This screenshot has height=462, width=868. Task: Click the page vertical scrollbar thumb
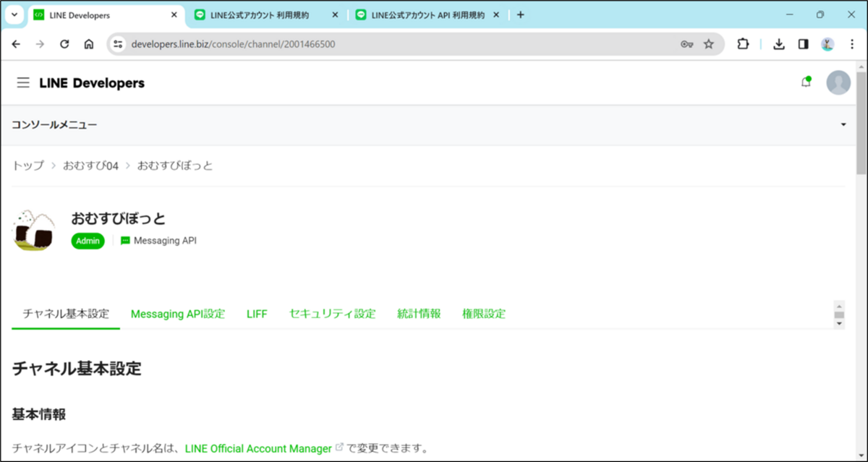point(861,123)
